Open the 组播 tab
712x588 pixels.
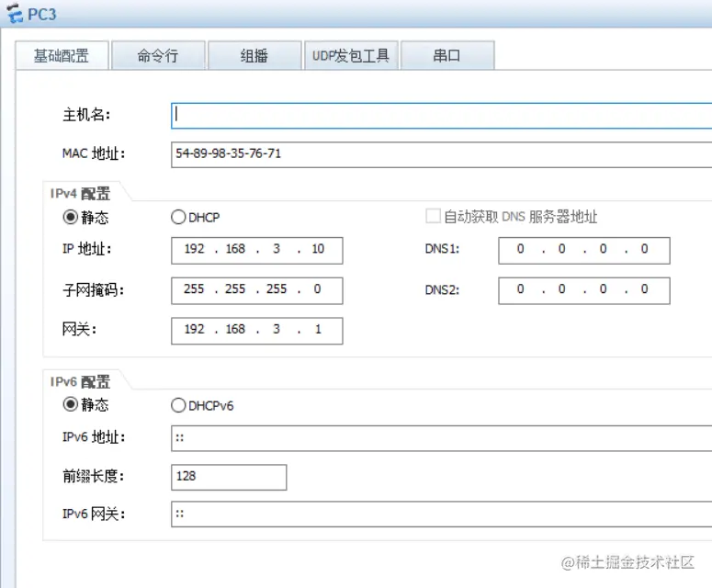(x=254, y=55)
